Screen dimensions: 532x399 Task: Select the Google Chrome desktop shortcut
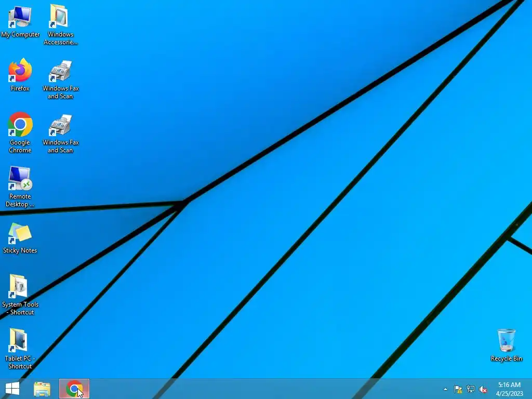pos(20,132)
